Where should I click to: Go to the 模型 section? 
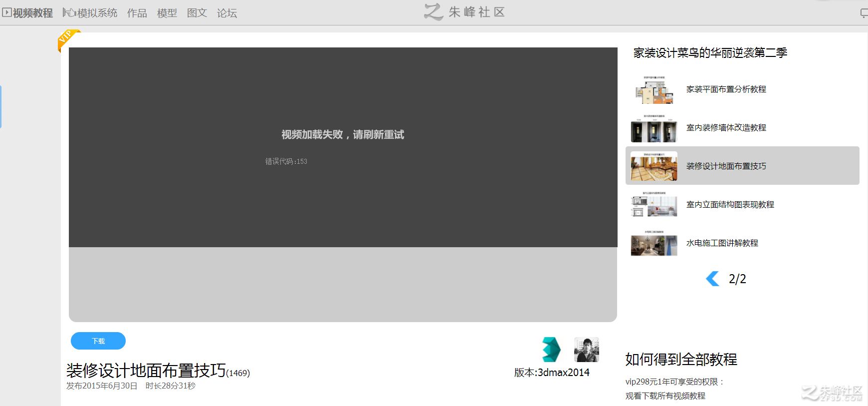tap(167, 13)
